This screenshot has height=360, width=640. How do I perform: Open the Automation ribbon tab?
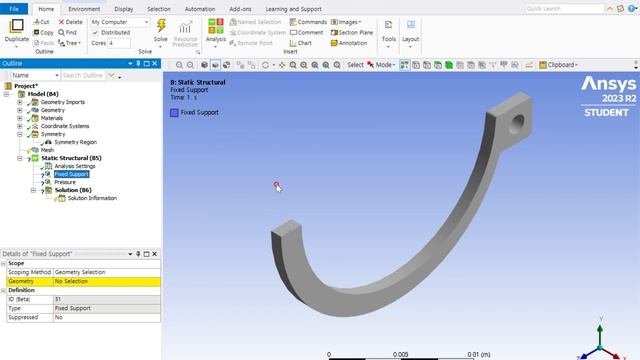pos(200,9)
